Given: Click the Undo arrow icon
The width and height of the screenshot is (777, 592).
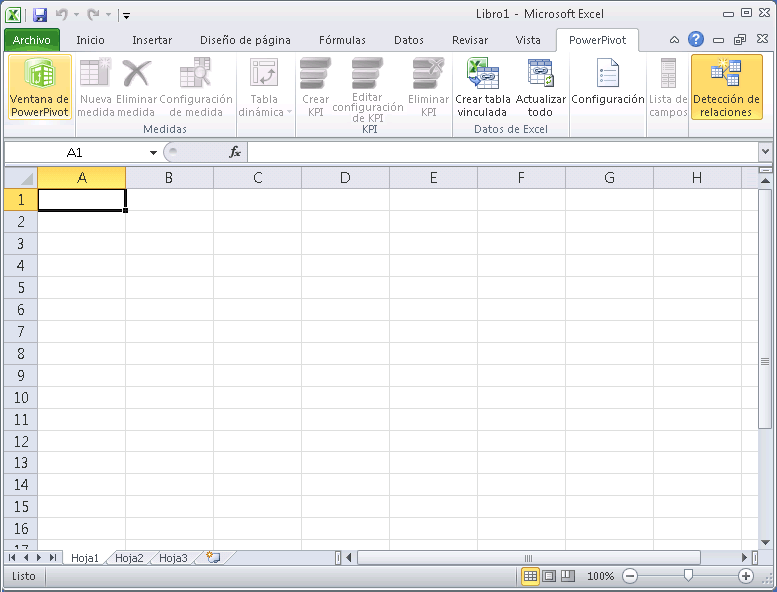Looking at the screenshot, I should point(62,15).
